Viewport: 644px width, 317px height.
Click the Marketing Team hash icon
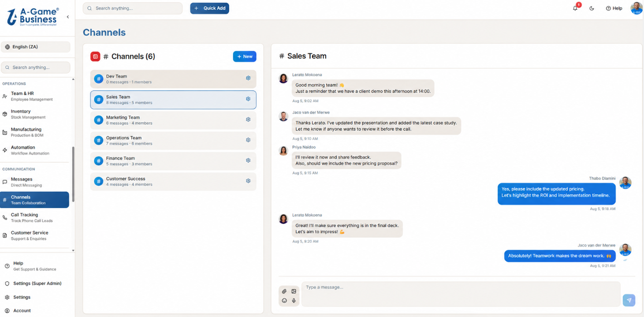(x=99, y=120)
